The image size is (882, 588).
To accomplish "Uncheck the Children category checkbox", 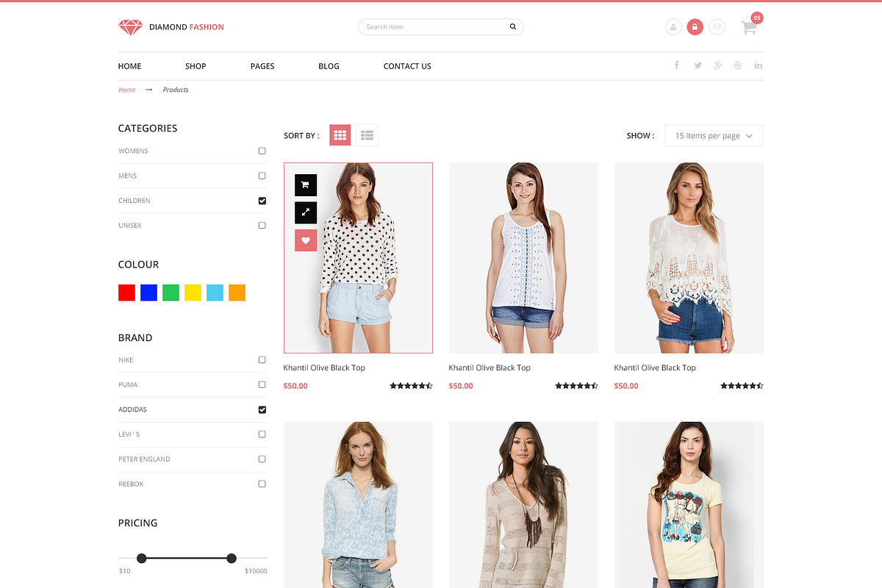I will pos(262,201).
